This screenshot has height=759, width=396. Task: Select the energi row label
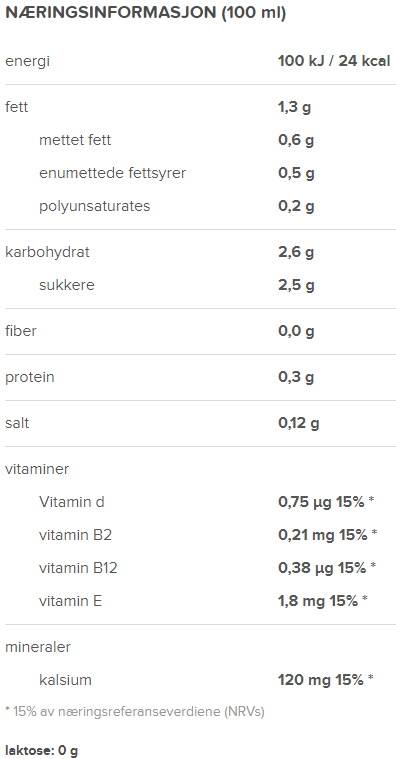[27, 62]
